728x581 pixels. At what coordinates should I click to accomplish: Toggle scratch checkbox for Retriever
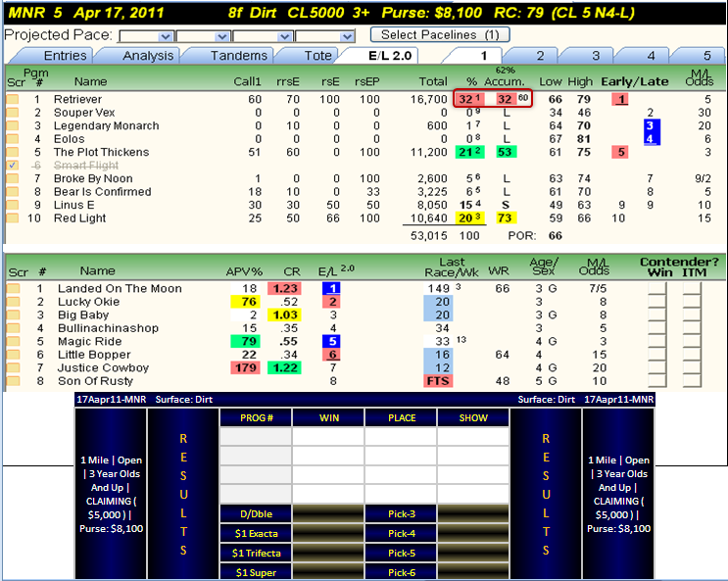pyautogui.click(x=13, y=99)
